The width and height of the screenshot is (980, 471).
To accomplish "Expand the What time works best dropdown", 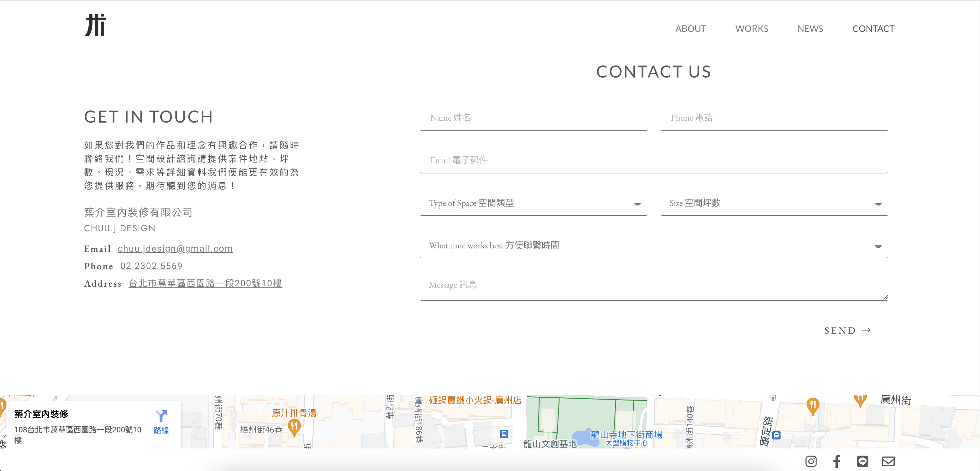I will point(653,246).
